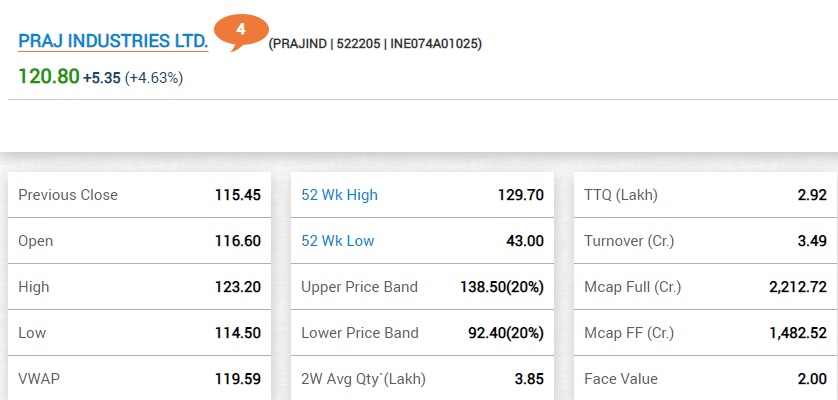Image resolution: width=838 pixels, height=400 pixels.
Task: Click the +5.35 (+4.63%) price change
Action: point(133,77)
